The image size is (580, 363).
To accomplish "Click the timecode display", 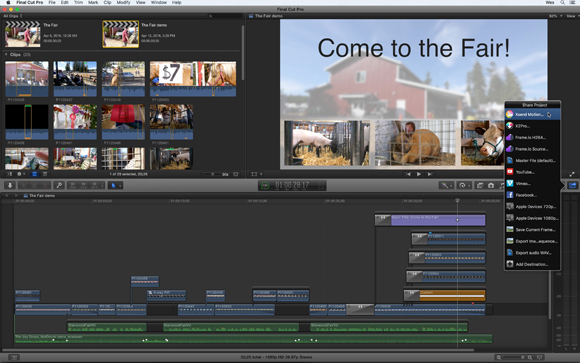I will 292,185.
